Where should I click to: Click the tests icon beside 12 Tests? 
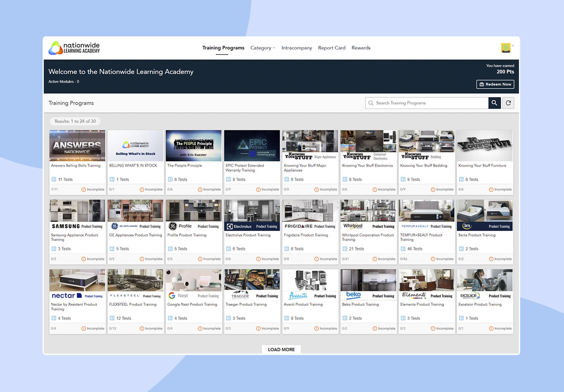tap(112, 318)
